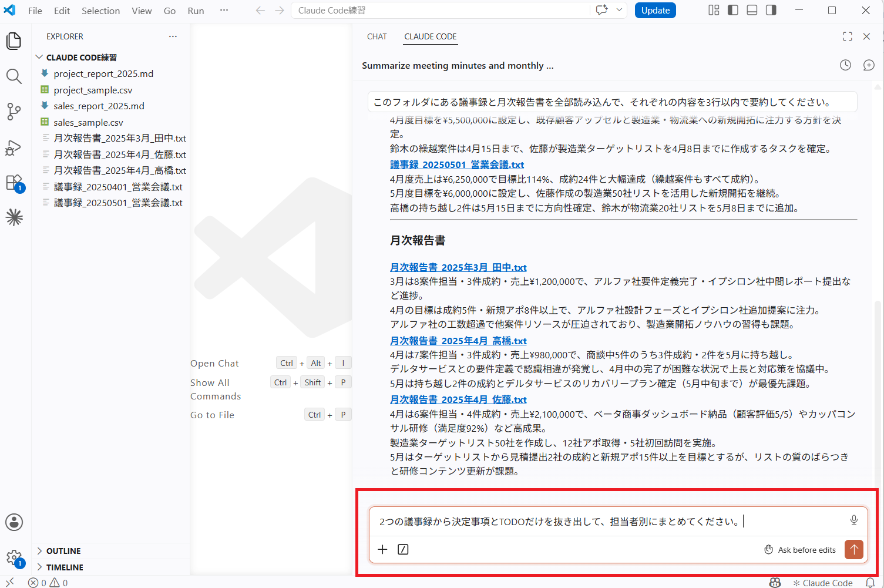The width and height of the screenshot is (884, 588).
Task: Open the View menu
Action: coord(142,11)
